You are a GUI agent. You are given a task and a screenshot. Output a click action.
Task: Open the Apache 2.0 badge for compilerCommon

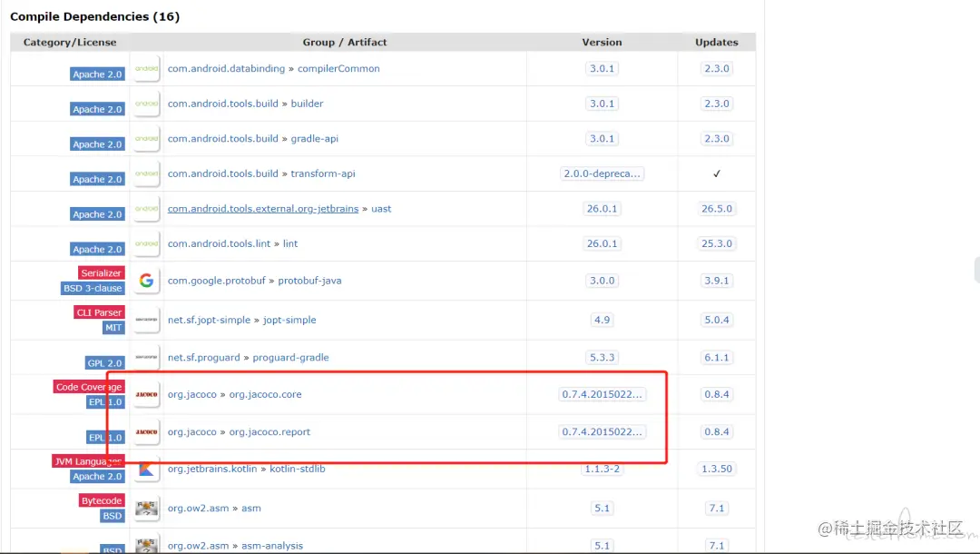pos(97,74)
